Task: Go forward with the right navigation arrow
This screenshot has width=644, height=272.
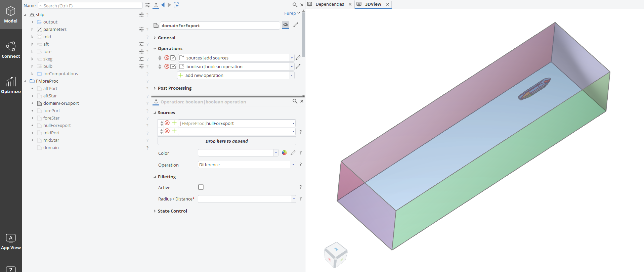Action: tap(169, 5)
